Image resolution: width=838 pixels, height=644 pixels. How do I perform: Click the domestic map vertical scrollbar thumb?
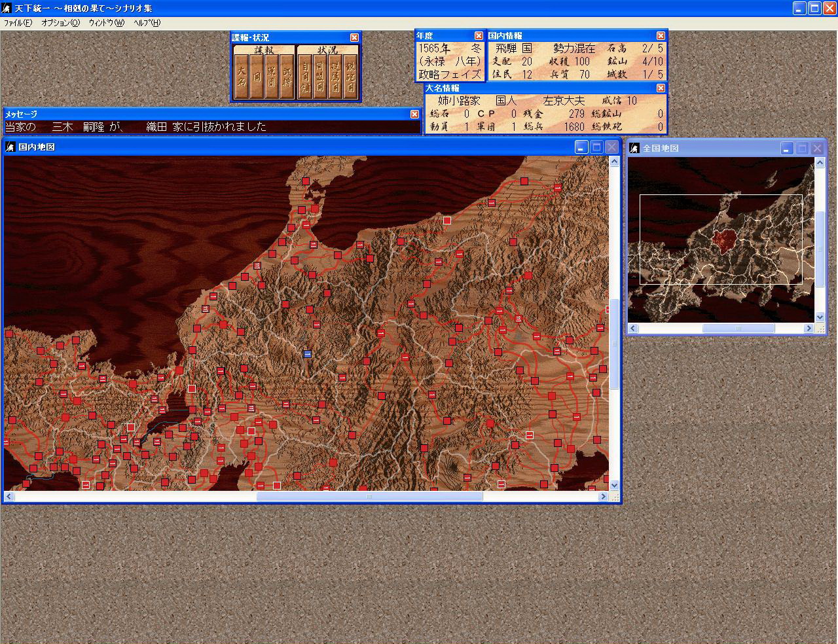614,344
